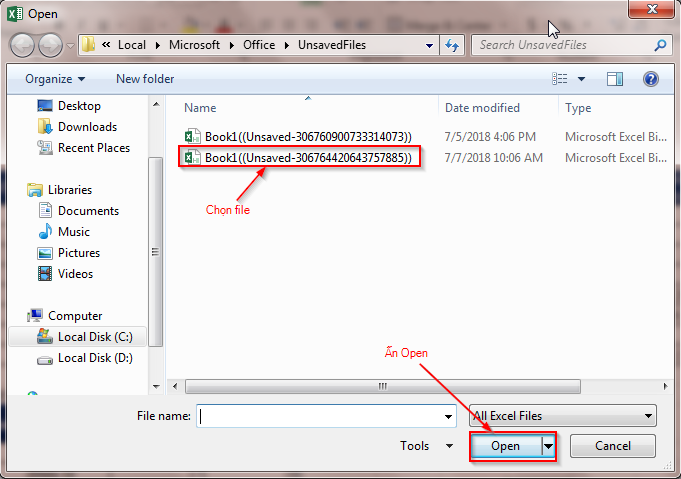Click the change view icon
The height and width of the screenshot is (479, 681).
pos(559,79)
